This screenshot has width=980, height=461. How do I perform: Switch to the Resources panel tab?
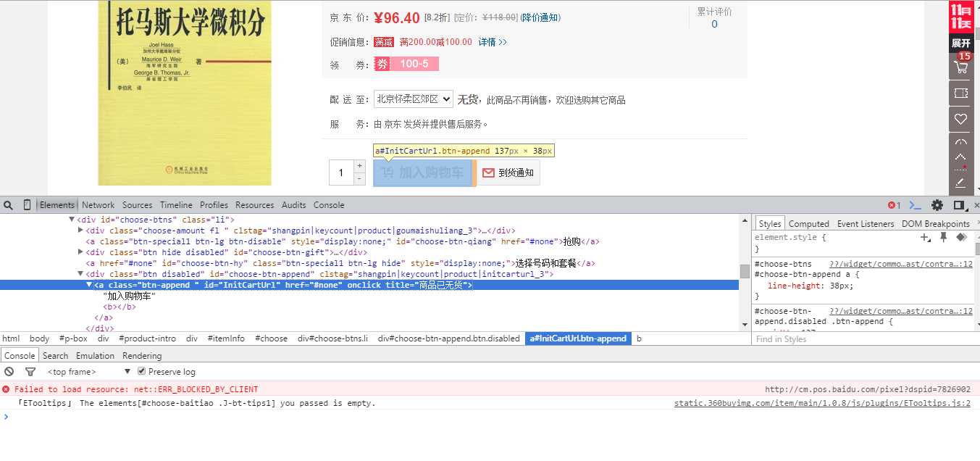[254, 205]
